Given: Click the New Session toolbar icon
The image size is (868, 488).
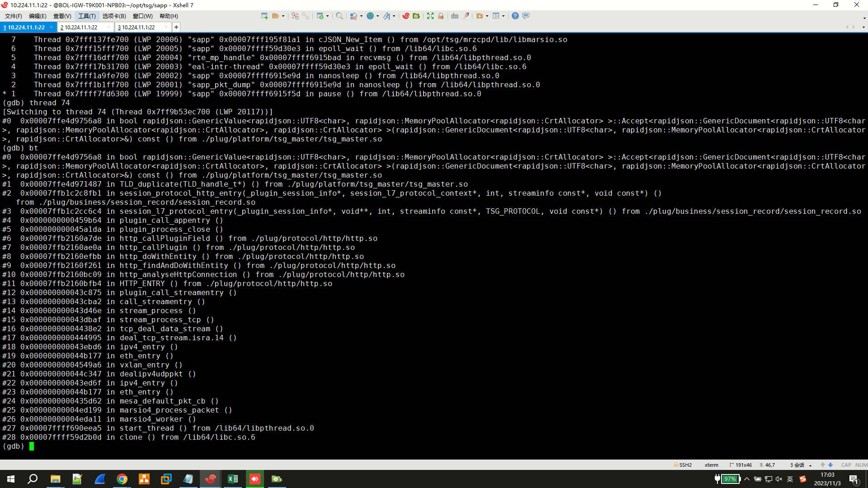Looking at the screenshot, I should click(264, 16).
